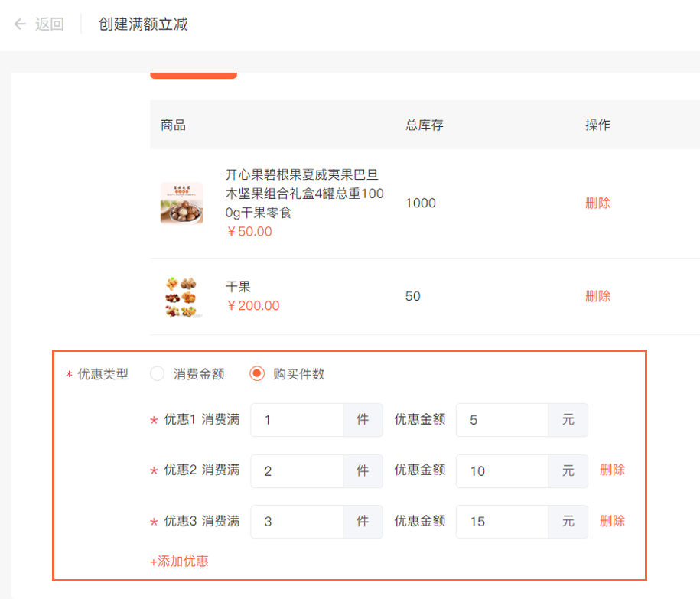Click the 干果 product name
700x599 pixels.
click(238, 287)
